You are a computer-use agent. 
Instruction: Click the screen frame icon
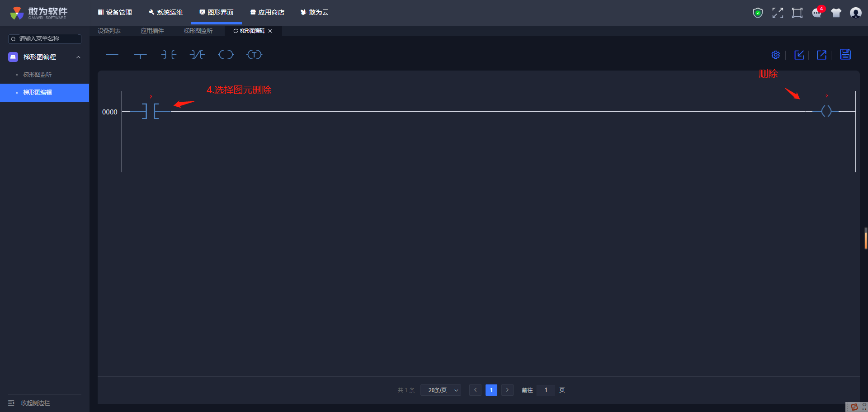coord(797,13)
